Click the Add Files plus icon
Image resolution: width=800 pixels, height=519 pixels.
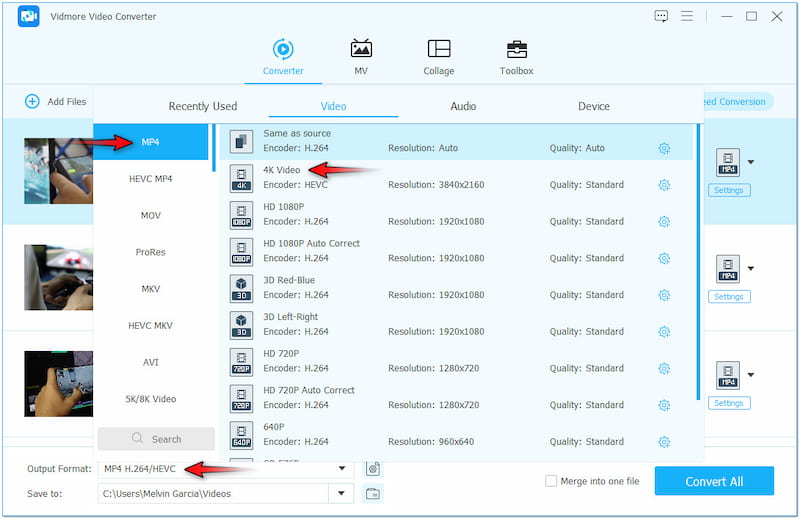pos(32,101)
